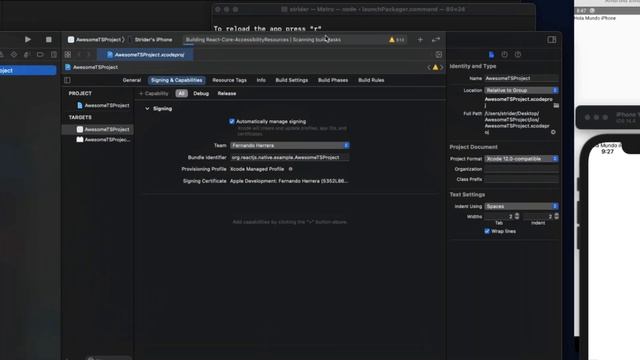Open the related items grid button
640x360 pixels.
point(68,54)
